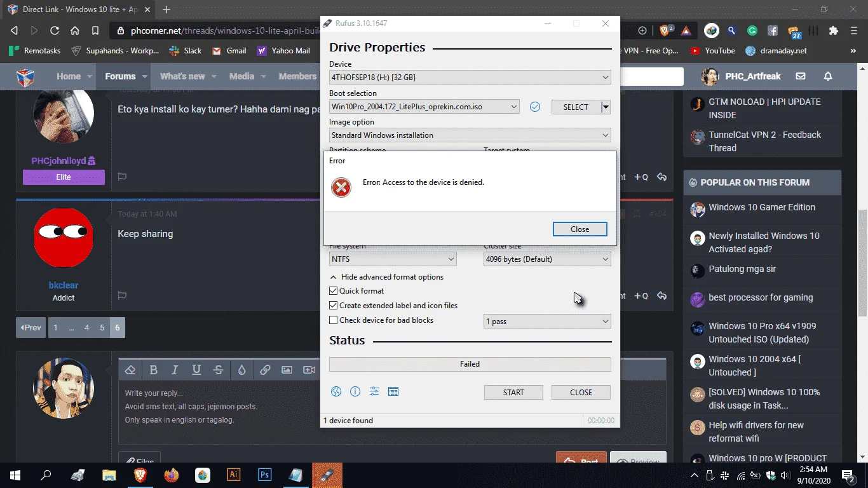
Task: Open the Media nav menu
Action: pyautogui.click(x=241, y=76)
